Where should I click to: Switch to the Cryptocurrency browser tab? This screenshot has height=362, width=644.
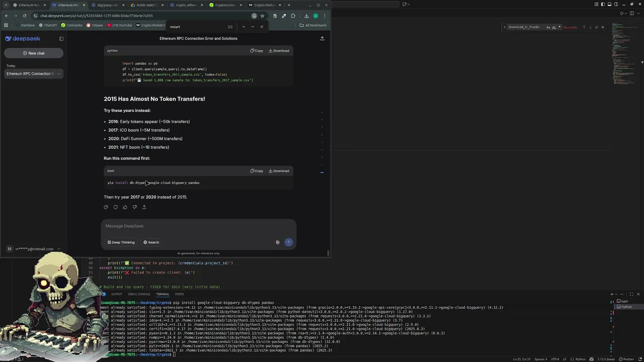(224, 5)
